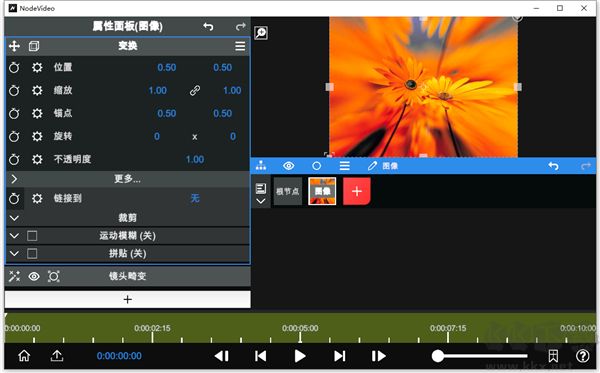
Task: Jump to next keyframe or end
Action: tap(339, 356)
